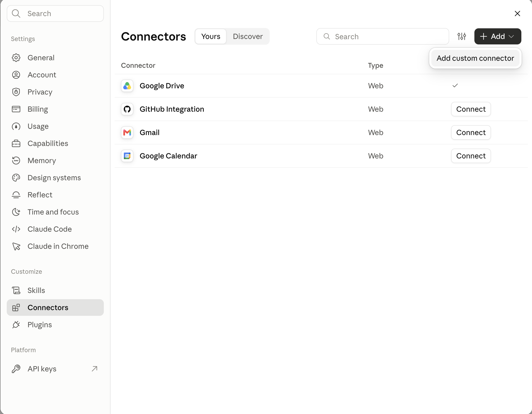Viewport: 532px width, 414px height.
Task: Open the Claude in Chrome cursor icon
Action: pos(16,246)
